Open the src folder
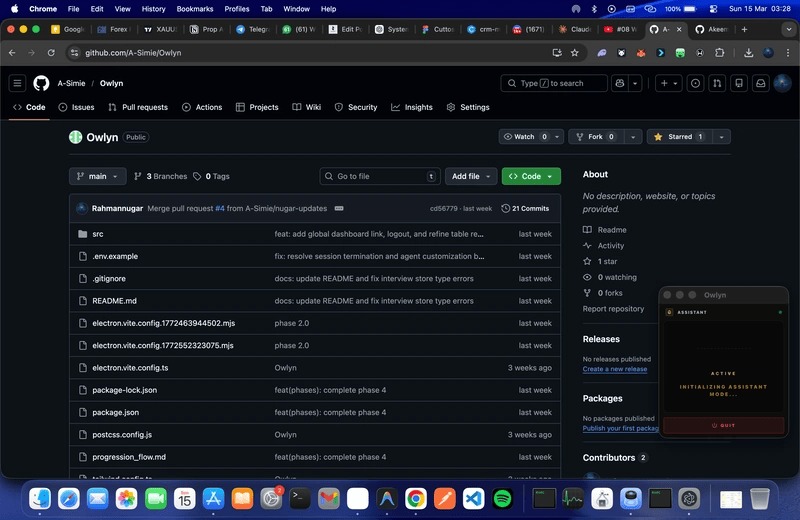Screen dimensions: 800x520 tap(98, 234)
